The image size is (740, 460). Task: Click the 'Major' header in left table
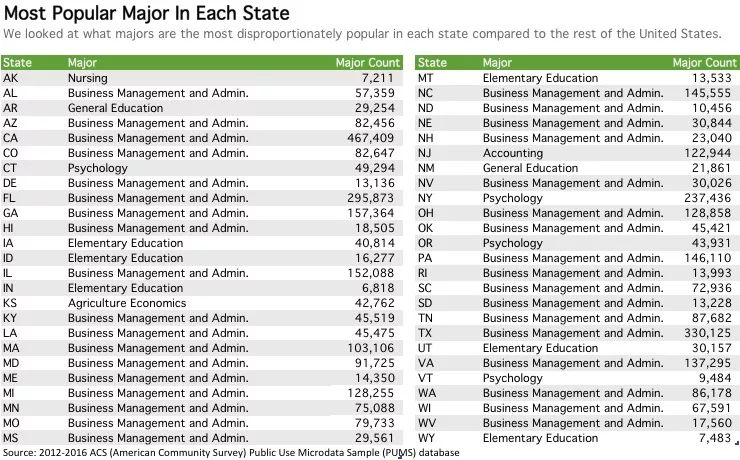82,62
